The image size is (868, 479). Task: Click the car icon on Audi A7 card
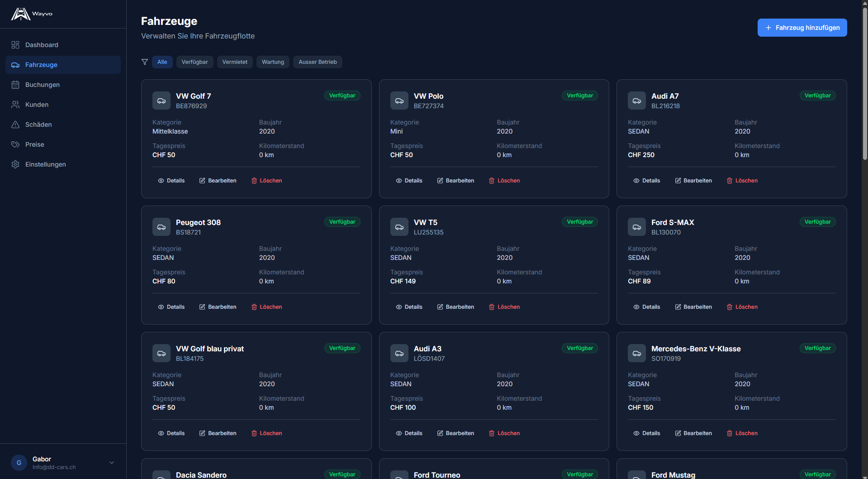coord(637,101)
